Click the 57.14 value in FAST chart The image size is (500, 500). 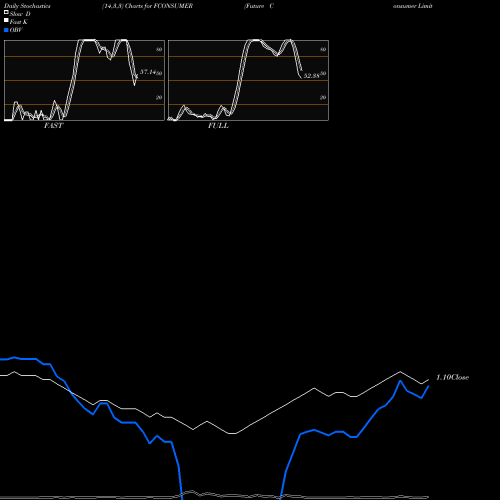(148, 72)
